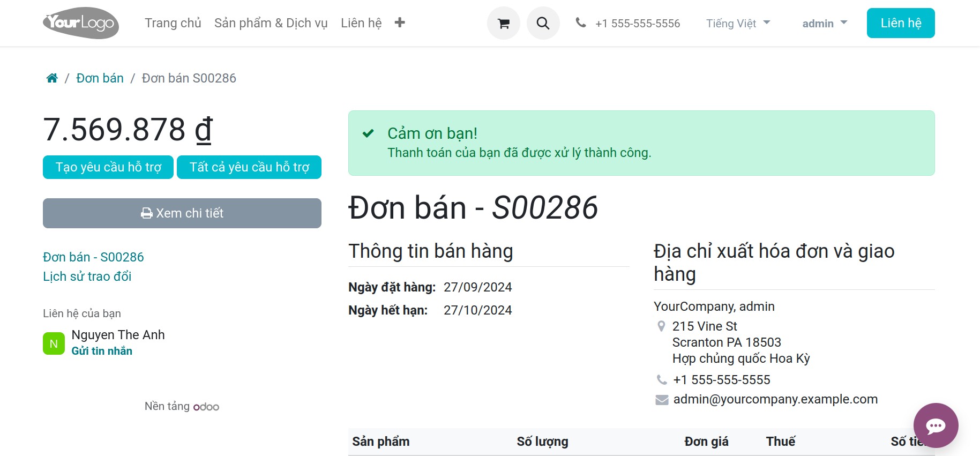The width and height of the screenshot is (980, 456).
Task: Open the Liên hệ navigation menu item
Action: click(361, 23)
